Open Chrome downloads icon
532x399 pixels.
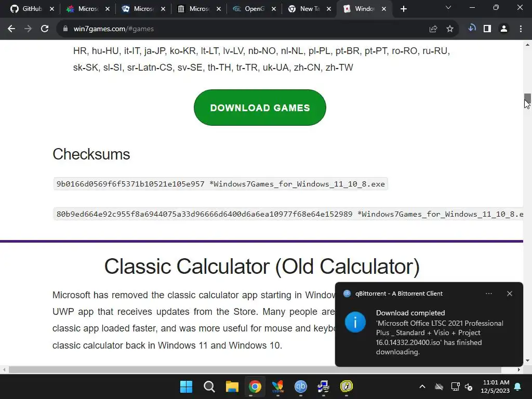[x=472, y=29]
